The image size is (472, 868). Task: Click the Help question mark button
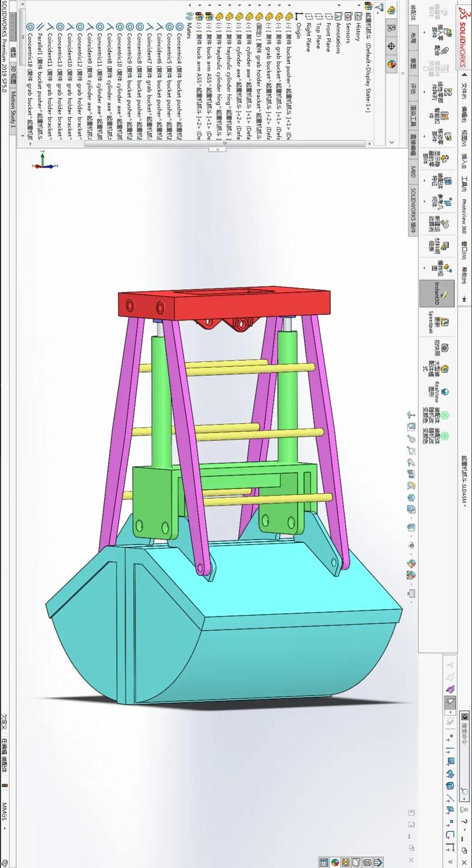tap(464, 821)
